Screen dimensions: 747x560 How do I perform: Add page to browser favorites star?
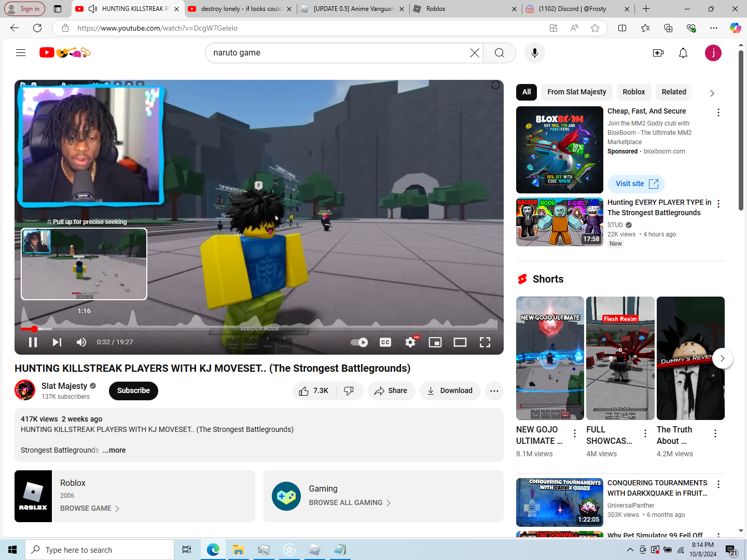[x=595, y=28]
